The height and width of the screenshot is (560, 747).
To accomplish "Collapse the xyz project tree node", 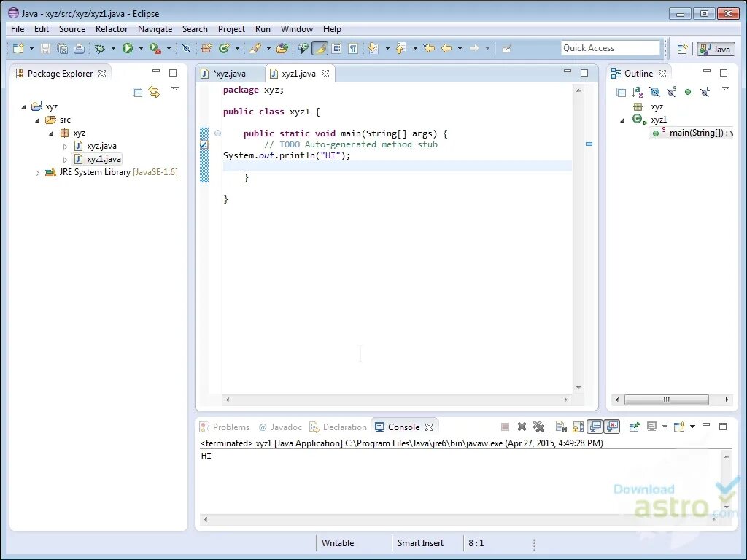I will pyautogui.click(x=24, y=107).
